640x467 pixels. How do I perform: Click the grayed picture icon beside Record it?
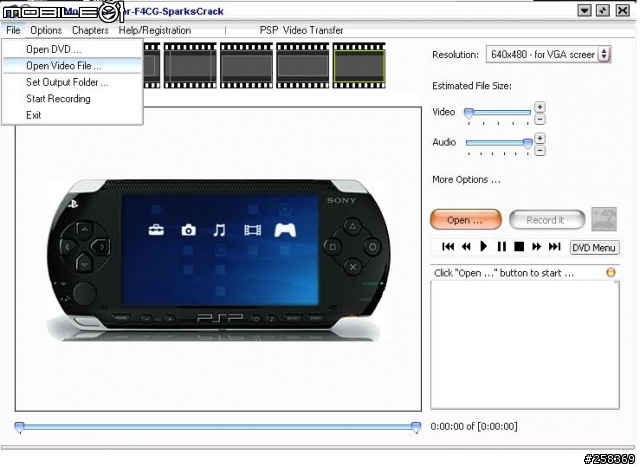[604, 219]
